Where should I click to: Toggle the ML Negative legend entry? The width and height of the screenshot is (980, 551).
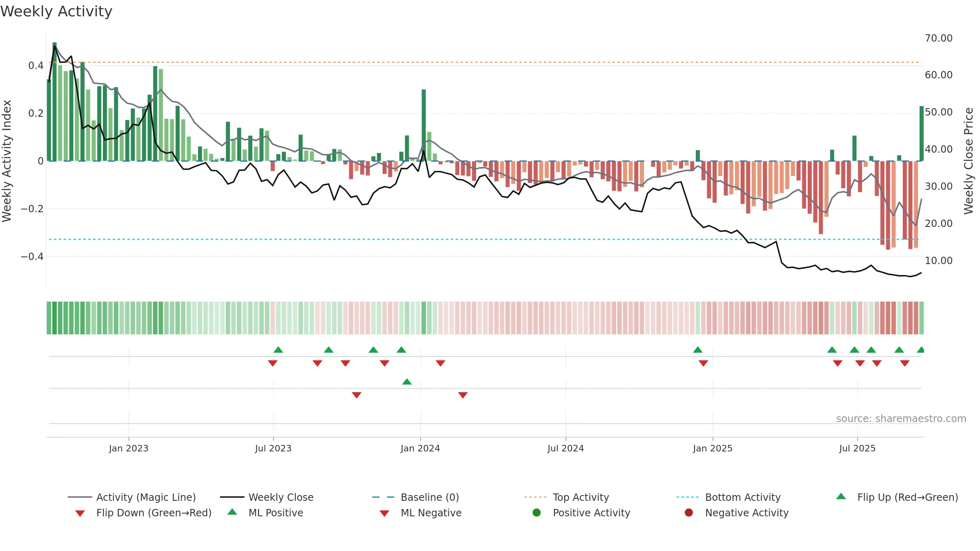(421, 513)
